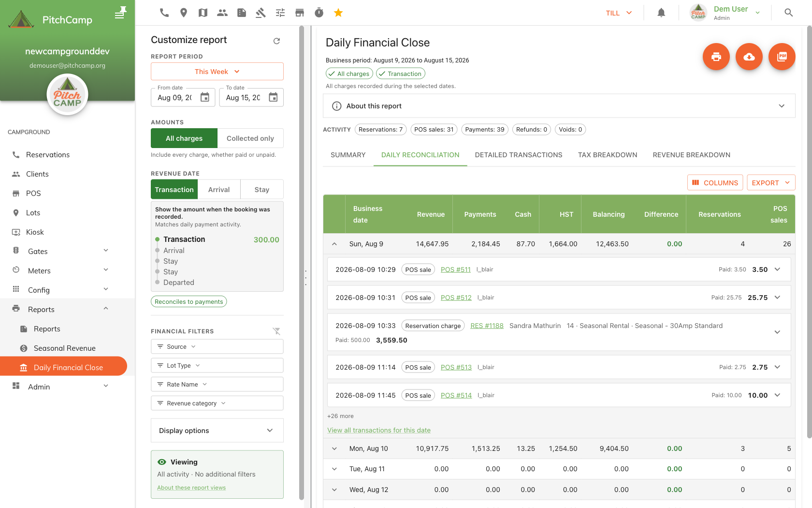Switch to the DETAILED TRANSACTIONS tab

tap(519, 155)
